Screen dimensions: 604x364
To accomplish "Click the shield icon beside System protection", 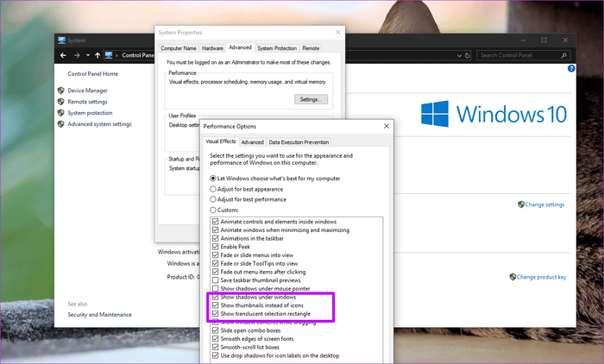I will pyautogui.click(x=60, y=112).
